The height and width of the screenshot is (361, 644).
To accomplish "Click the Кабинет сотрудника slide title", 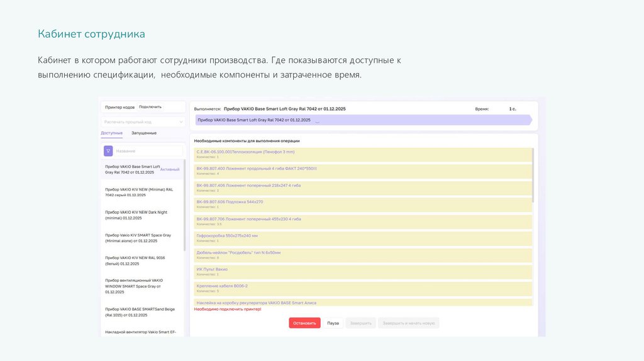I will (x=92, y=34).
